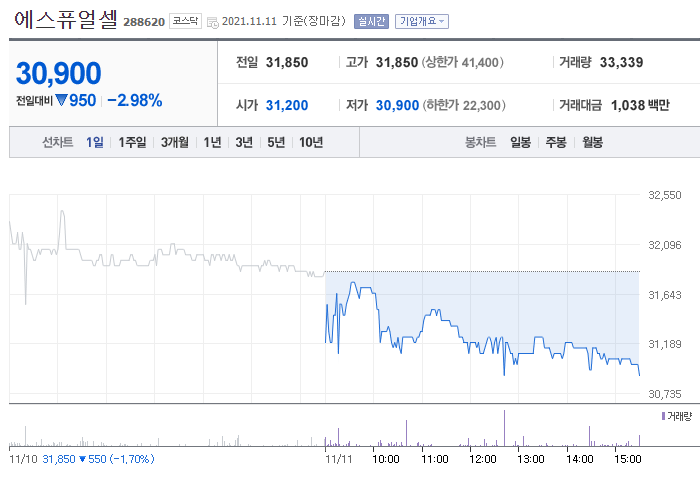The width and height of the screenshot is (700, 485).
Task: Show the 10년 line chart
Action: pyautogui.click(x=311, y=142)
